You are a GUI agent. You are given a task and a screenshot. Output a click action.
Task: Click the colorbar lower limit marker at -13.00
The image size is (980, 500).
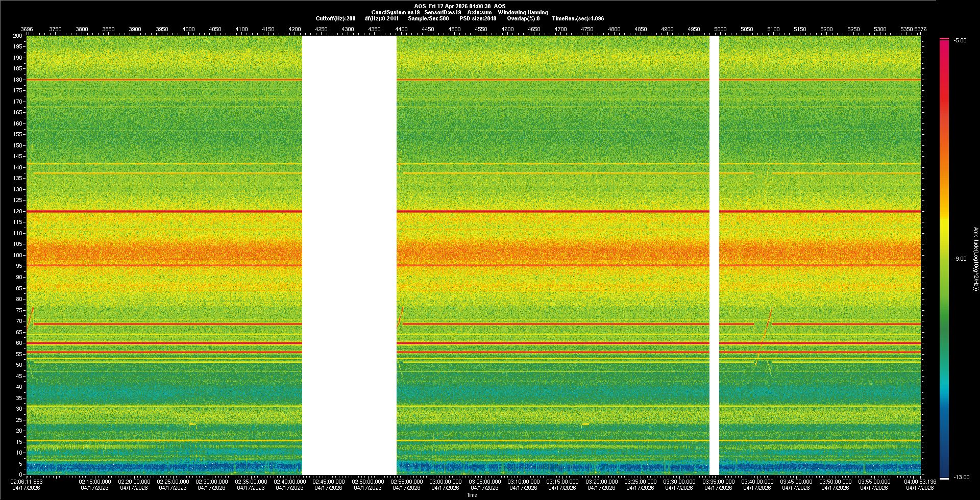[944, 478]
